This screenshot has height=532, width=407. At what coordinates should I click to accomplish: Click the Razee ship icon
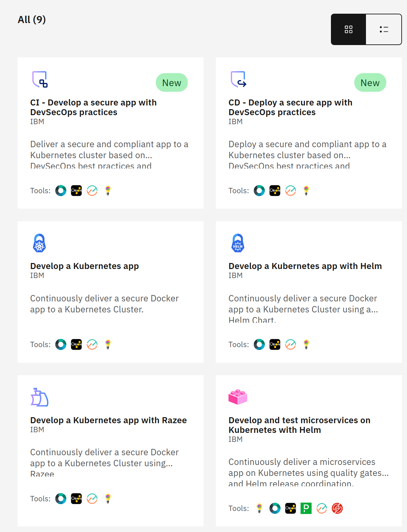click(39, 397)
